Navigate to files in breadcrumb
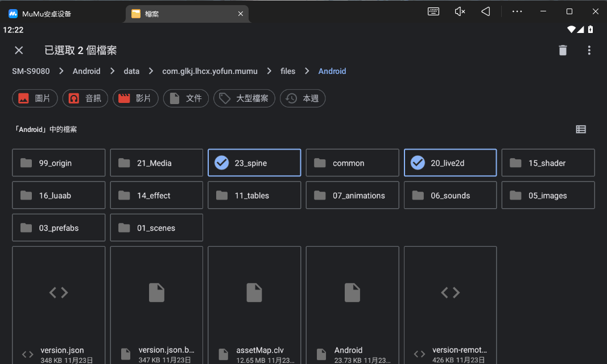607x364 pixels. (x=288, y=71)
